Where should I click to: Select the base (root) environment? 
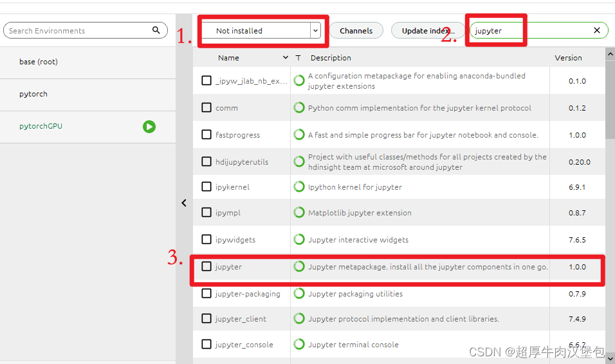coord(88,62)
